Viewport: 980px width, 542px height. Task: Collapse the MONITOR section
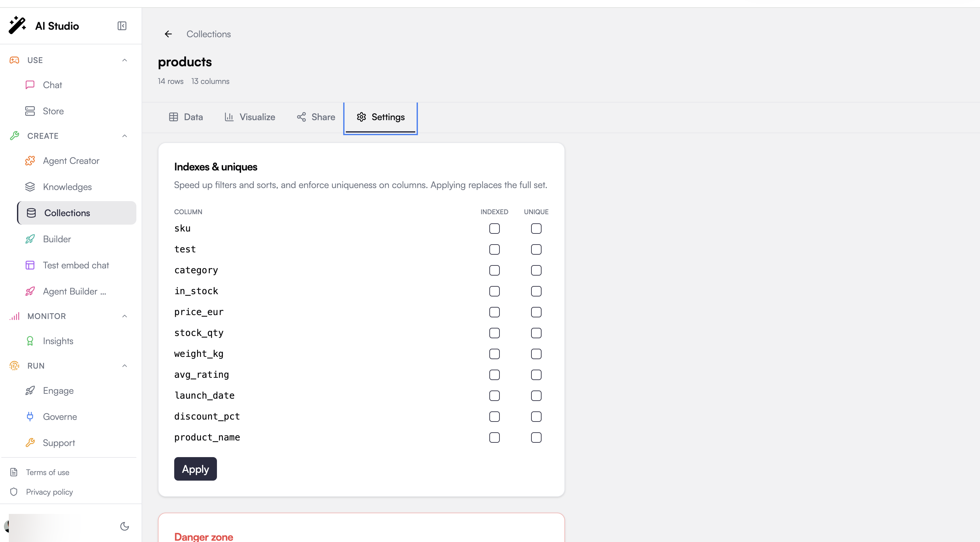(124, 316)
